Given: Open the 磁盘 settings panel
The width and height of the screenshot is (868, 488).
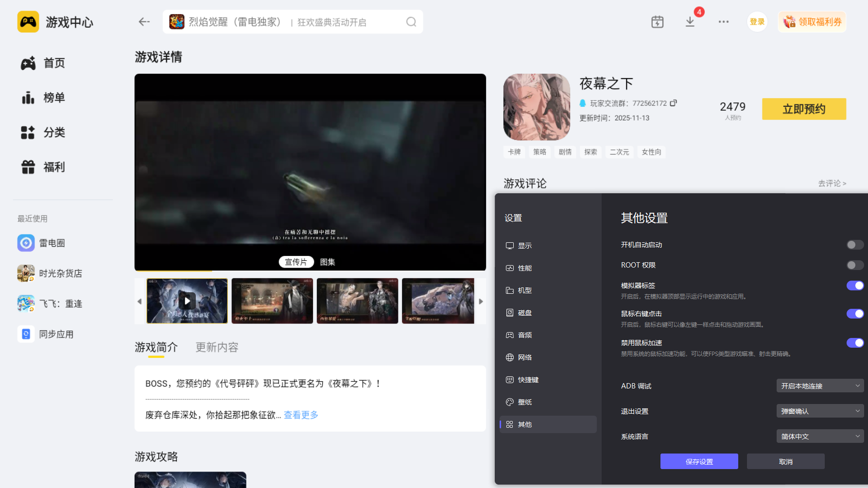Looking at the screenshot, I should 524,312.
